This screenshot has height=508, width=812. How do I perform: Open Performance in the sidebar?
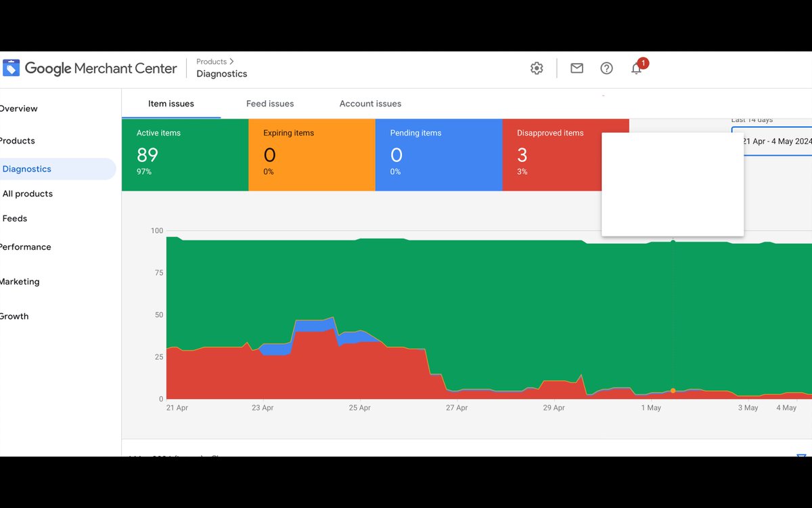pyautogui.click(x=26, y=247)
